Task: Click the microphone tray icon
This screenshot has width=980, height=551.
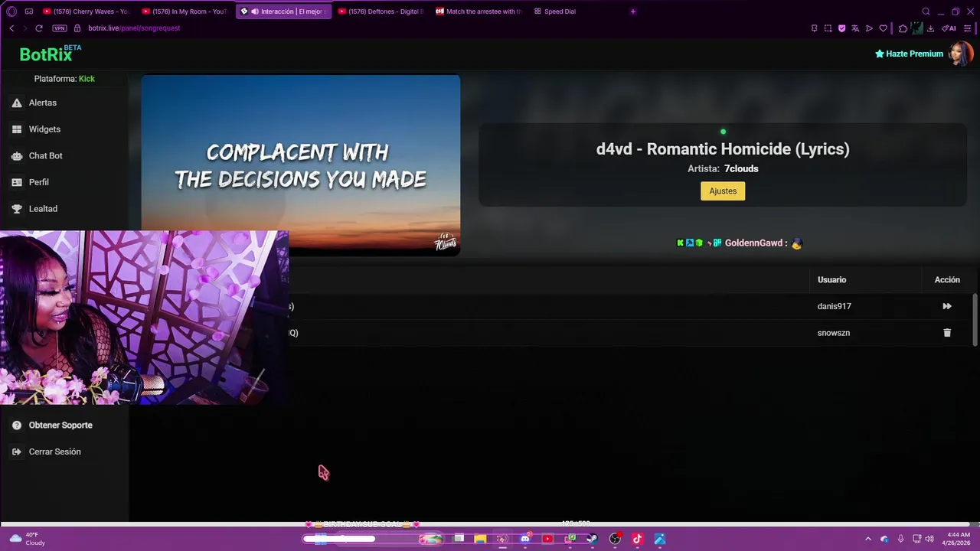Action: (900, 539)
